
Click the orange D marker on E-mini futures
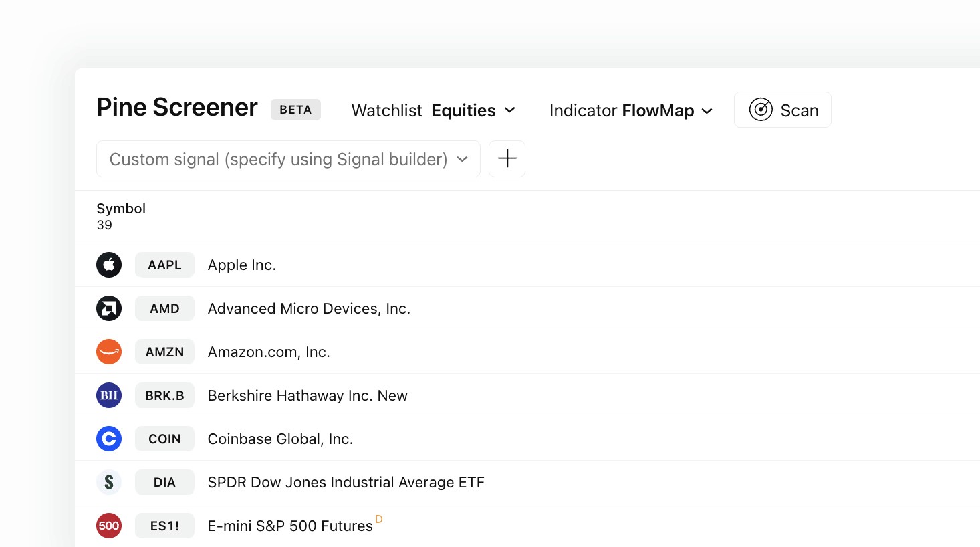380,519
